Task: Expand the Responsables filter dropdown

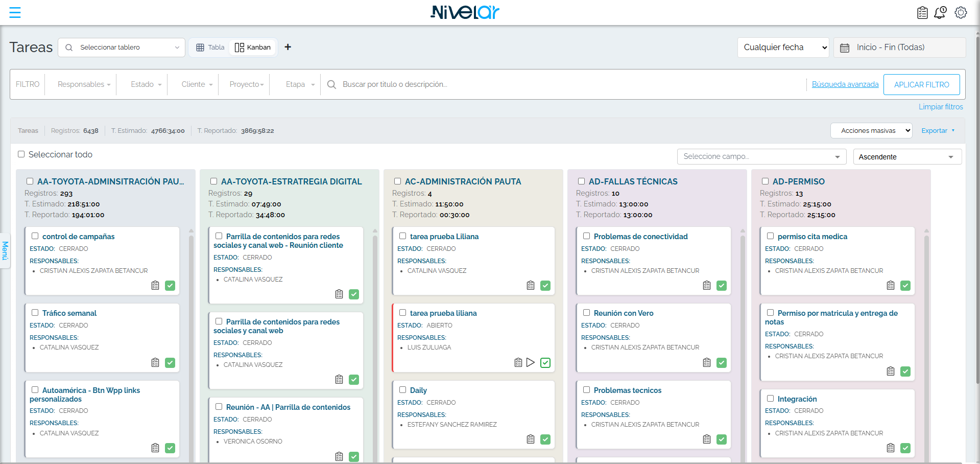Action: pyautogui.click(x=84, y=84)
